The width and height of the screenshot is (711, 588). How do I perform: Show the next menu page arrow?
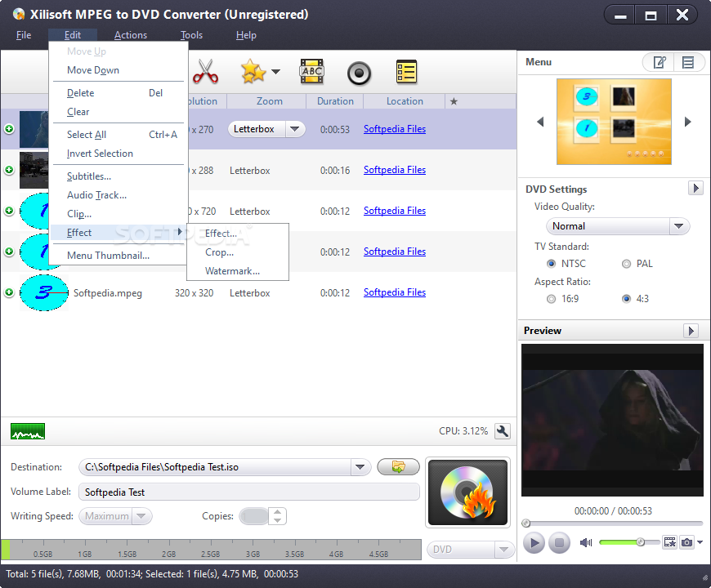(x=688, y=122)
